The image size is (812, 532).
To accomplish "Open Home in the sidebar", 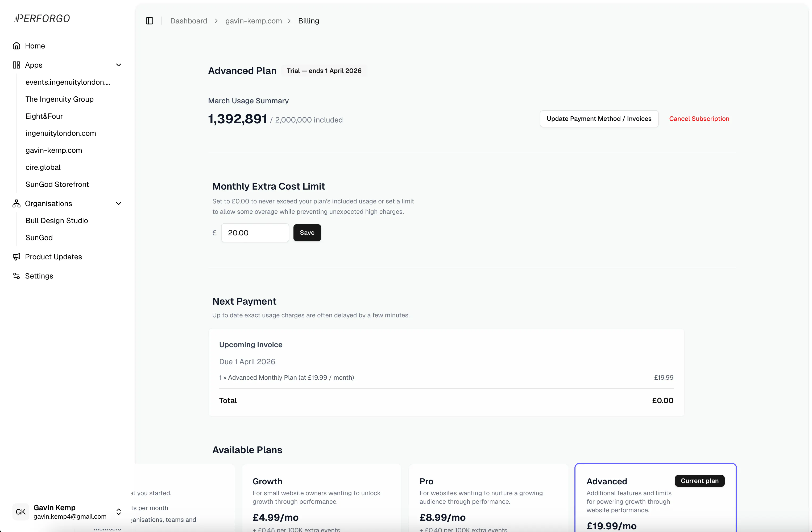I will tap(67, 46).
